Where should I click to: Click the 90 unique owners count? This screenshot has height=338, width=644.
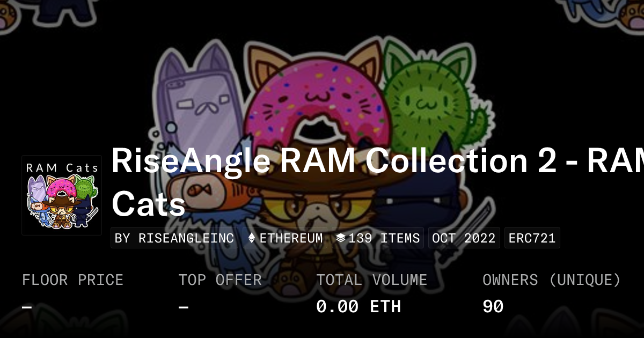click(x=493, y=307)
